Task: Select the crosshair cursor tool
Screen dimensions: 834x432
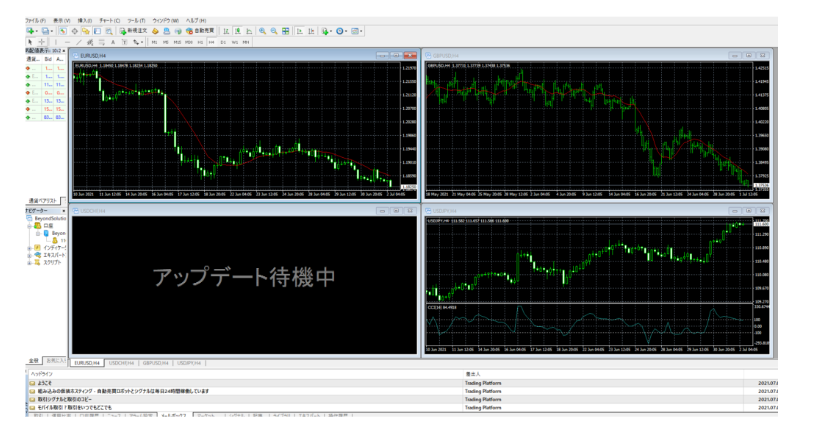Action: click(x=41, y=42)
